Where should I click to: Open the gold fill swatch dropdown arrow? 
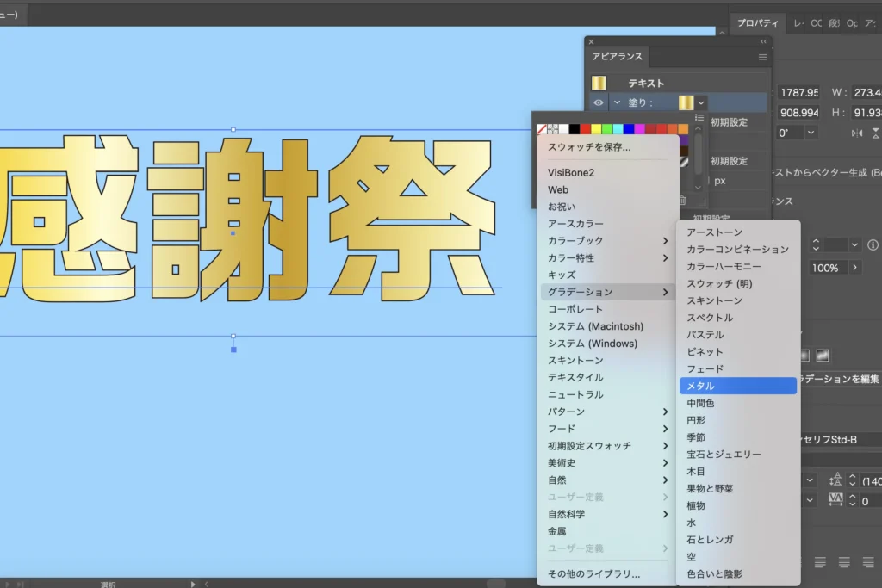click(x=701, y=102)
